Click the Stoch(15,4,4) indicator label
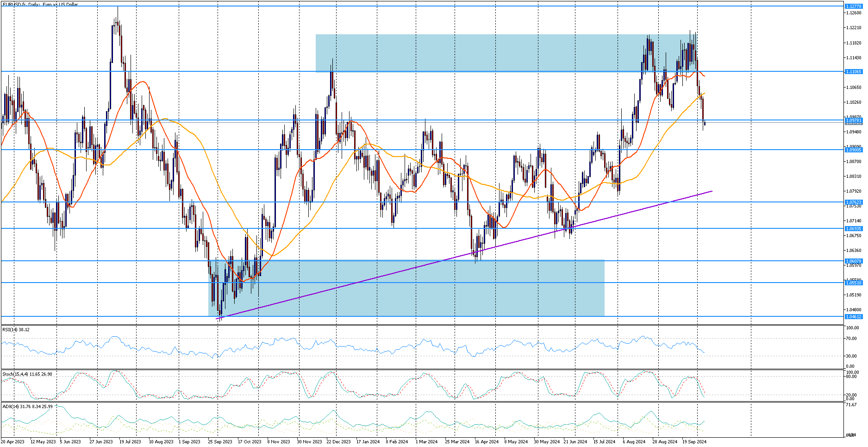The width and height of the screenshot is (868, 447). tap(27, 374)
